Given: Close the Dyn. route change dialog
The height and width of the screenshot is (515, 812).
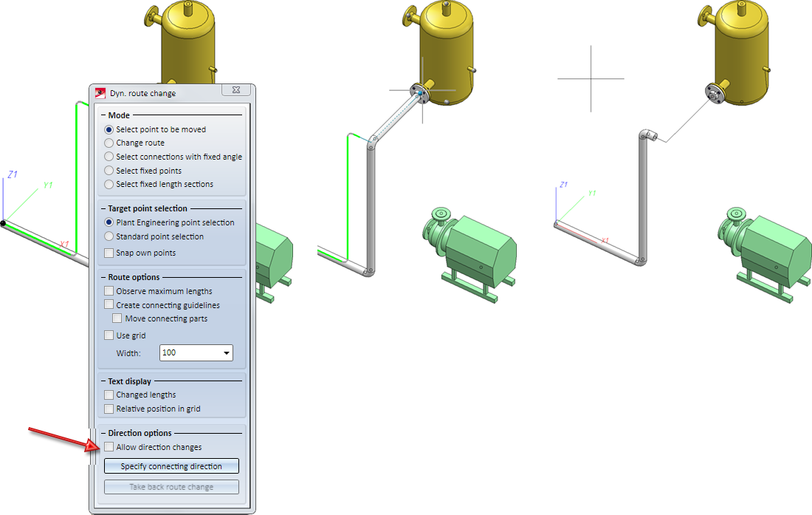Looking at the screenshot, I should point(236,89).
